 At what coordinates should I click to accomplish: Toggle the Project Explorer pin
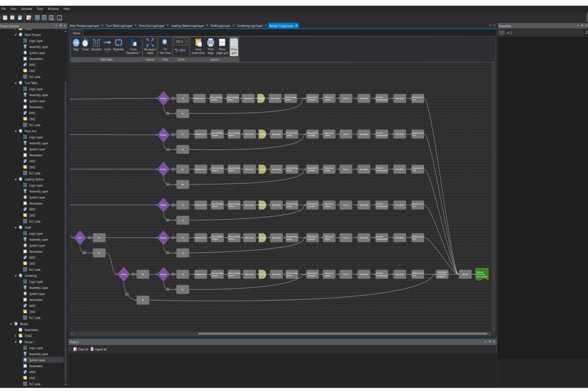coord(60,26)
